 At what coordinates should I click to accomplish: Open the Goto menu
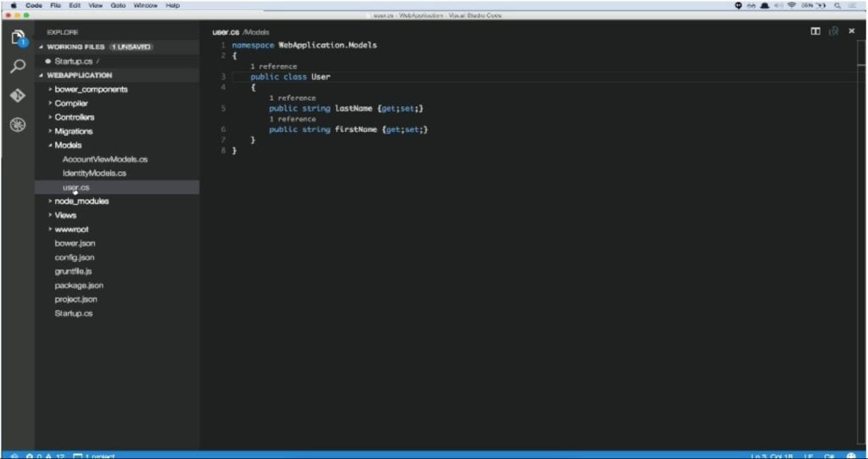pyautogui.click(x=118, y=5)
